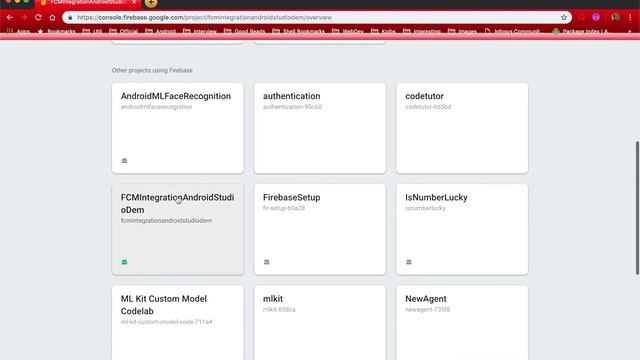This screenshot has height=360, width=640.
Task: Open the Official bookmarks folder
Action: coord(124,31)
